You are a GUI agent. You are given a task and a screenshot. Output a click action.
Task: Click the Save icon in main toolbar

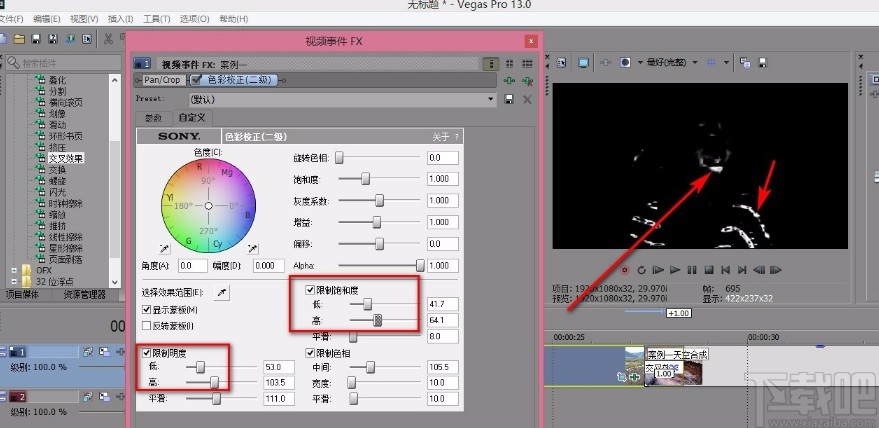click(36, 39)
